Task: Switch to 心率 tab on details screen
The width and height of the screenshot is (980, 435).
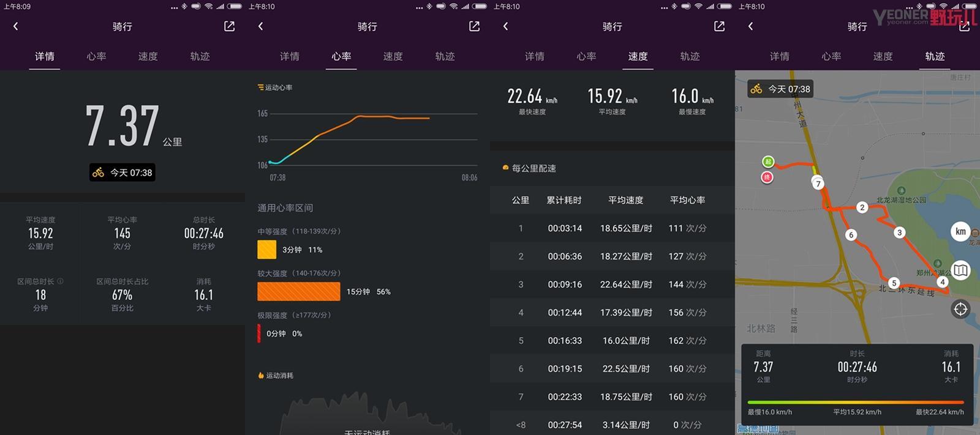Action: click(96, 56)
